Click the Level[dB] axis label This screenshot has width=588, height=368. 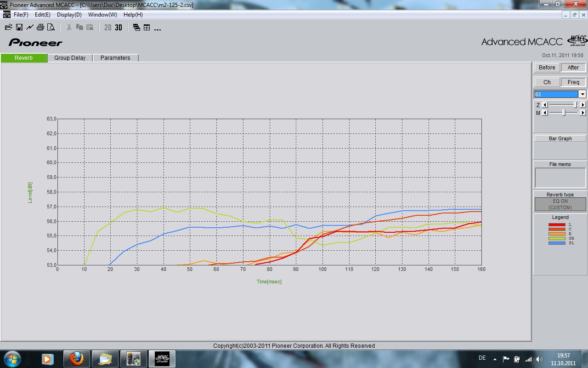(x=30, y=192)
